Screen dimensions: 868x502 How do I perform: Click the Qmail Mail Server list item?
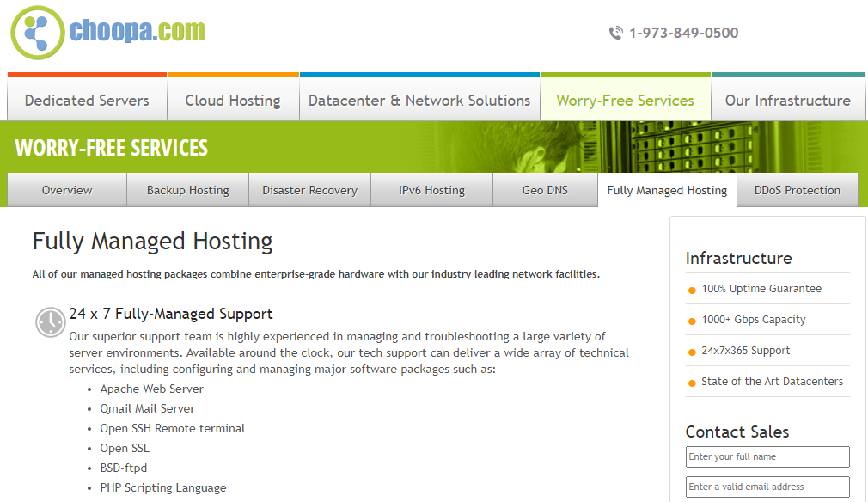point(147,408)
